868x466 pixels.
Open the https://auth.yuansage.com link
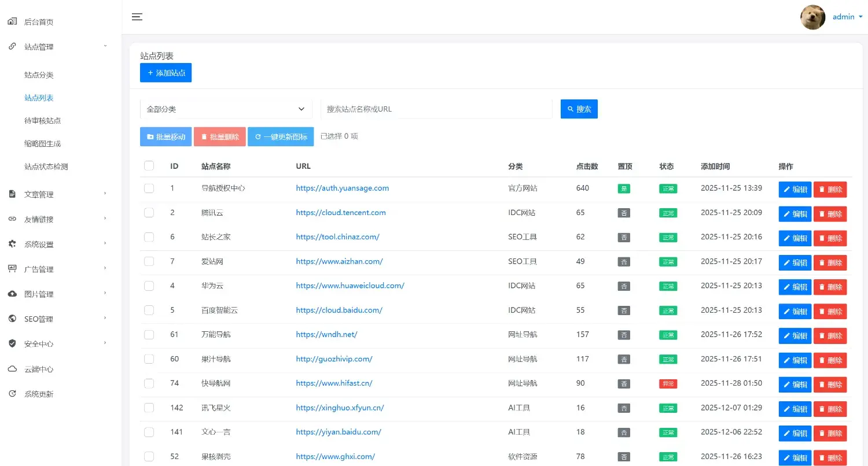(x=343, y=188)
